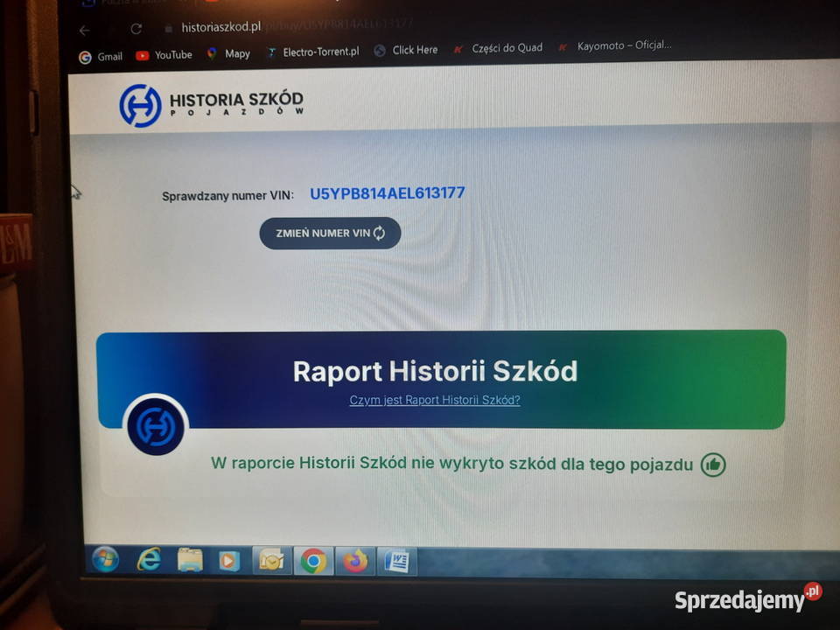The image size is (840, 630).
Task: Open the 'Czym jest Raport Historii Szkód?' link
Action: click(435, 400)
